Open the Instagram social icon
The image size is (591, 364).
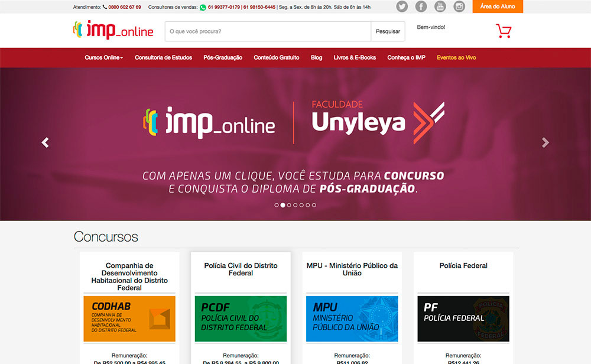click(x=459, y=6)
